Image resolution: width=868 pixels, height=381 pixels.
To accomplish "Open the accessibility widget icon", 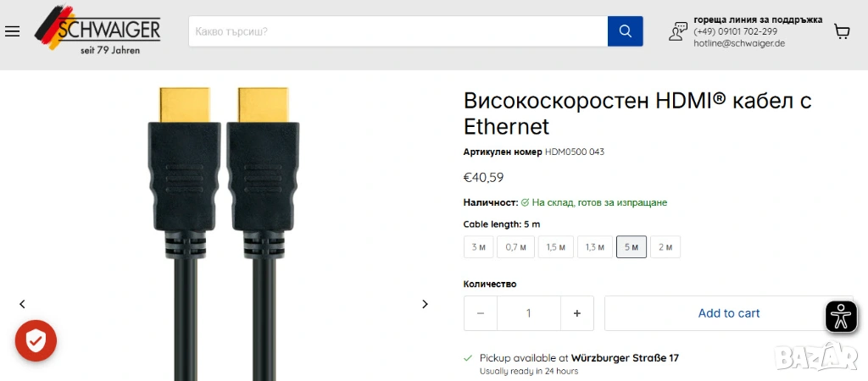I will (x=841, y=317).
